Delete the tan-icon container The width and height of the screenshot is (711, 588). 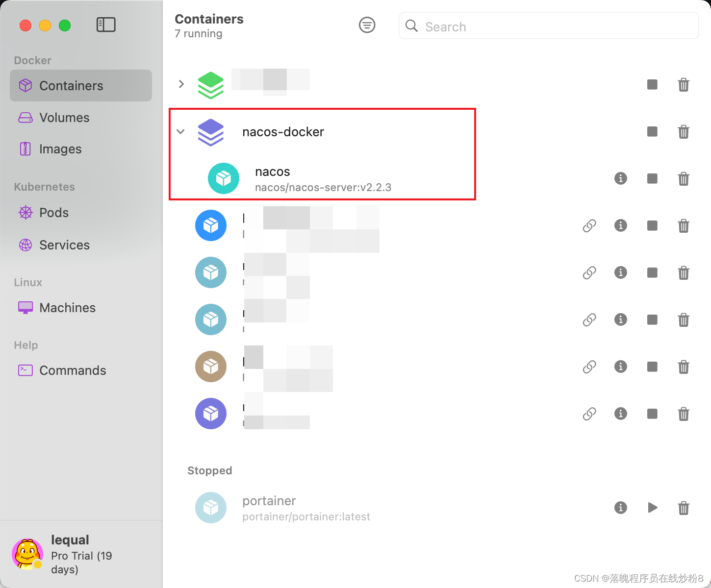684,367
